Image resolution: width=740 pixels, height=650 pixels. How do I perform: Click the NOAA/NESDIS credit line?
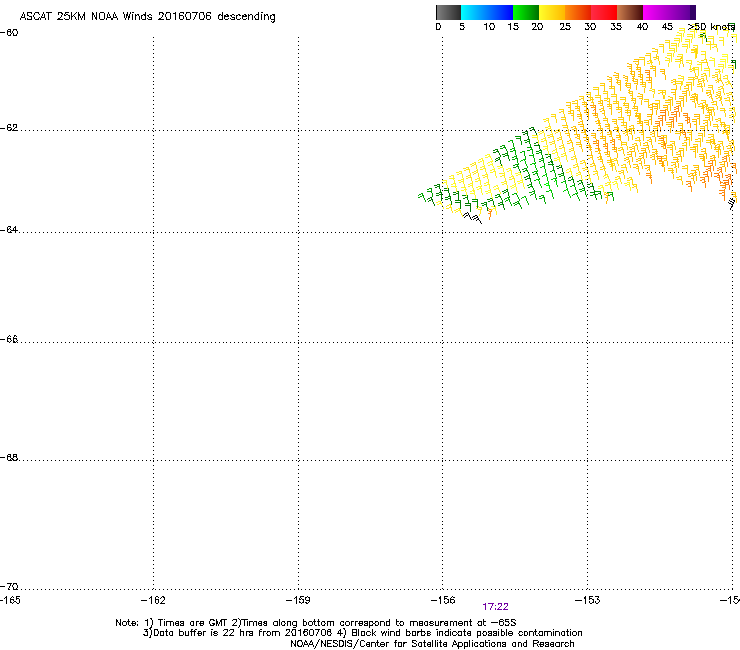pyautogui.click(x=432, y=644)
